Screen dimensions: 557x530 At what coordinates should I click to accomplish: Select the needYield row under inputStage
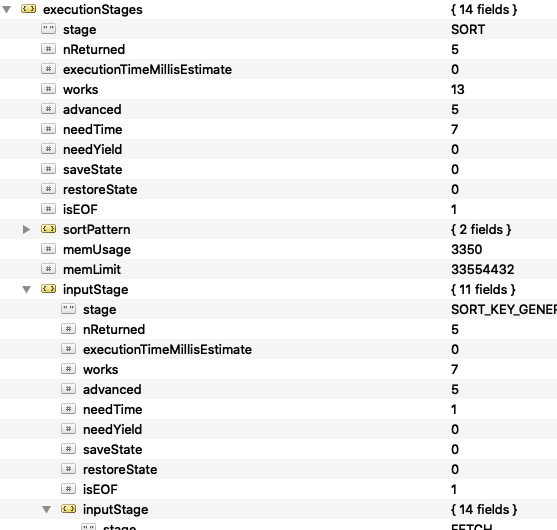pyautogui.click(x=278, y=430)
